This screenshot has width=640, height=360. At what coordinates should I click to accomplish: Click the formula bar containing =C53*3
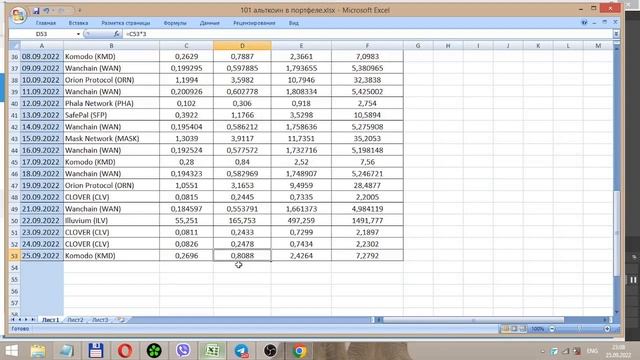click(x=367, y=34)
